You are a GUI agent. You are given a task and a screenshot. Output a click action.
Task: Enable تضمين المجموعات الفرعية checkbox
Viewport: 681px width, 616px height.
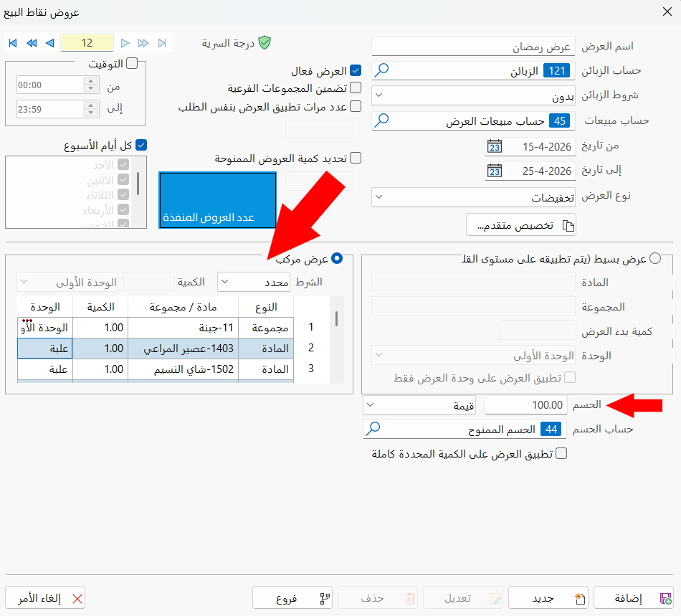coord(356,87)
